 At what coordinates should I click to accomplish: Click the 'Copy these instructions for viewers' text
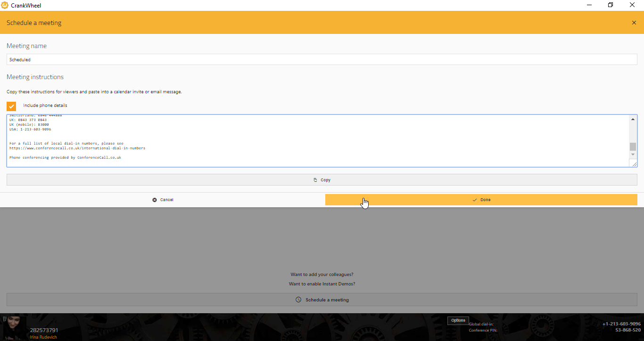[94, 92]
